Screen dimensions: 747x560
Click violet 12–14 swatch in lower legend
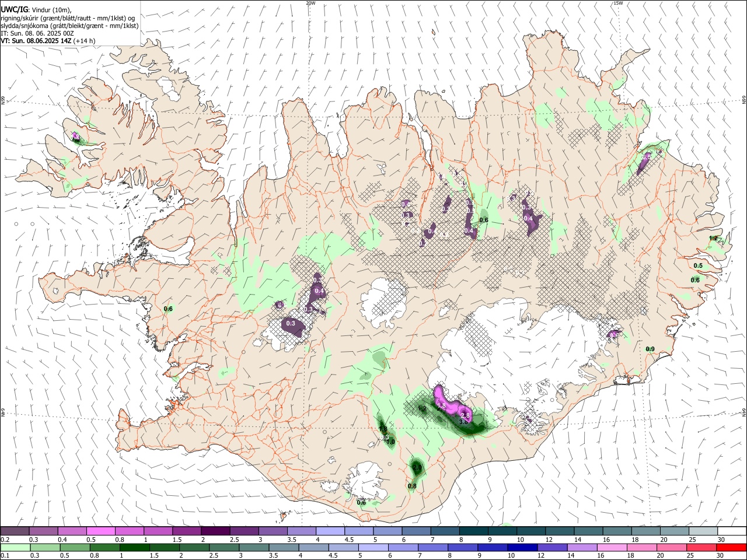click(552, 547)
